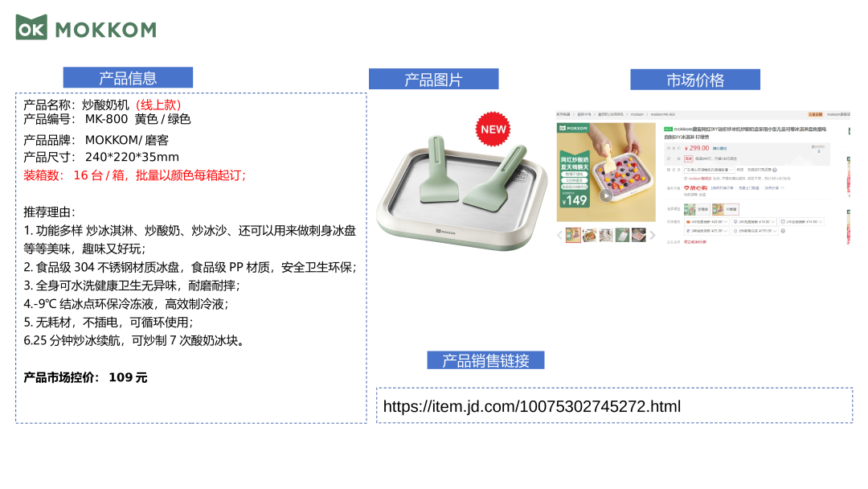Click the mokkomMK-800 breadcrumb item
868x489 pixels.
(662, 115)
